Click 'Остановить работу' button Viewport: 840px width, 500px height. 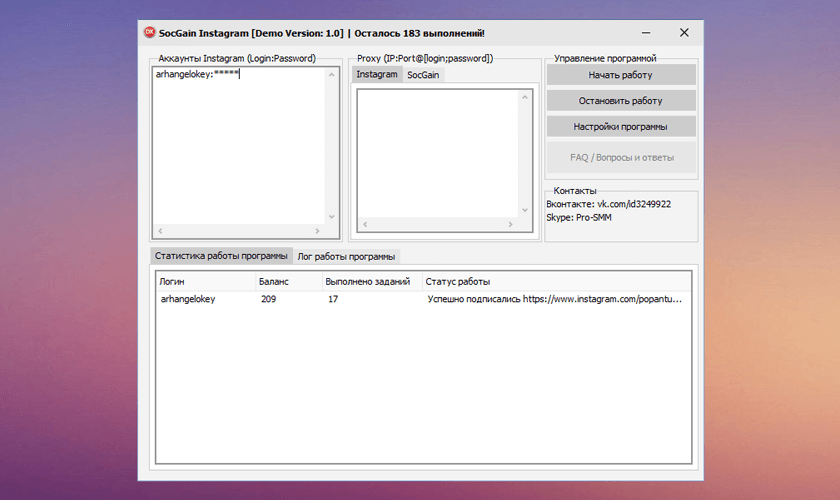point(621,101)
